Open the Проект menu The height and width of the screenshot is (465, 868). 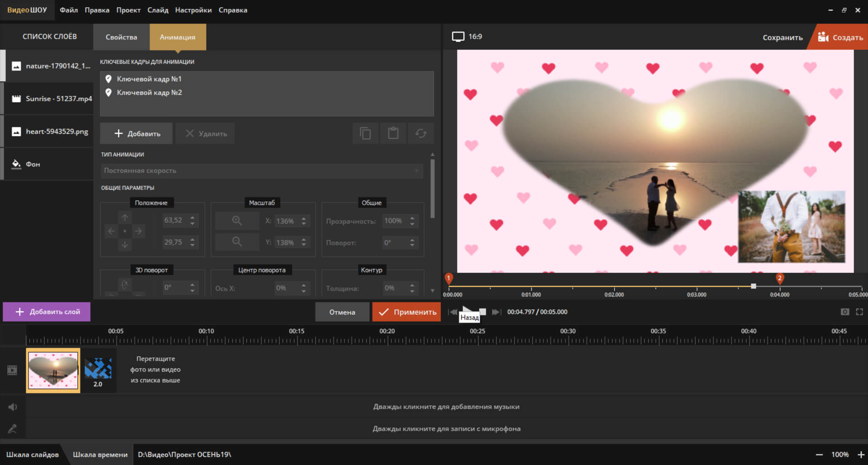coord(128,10)
